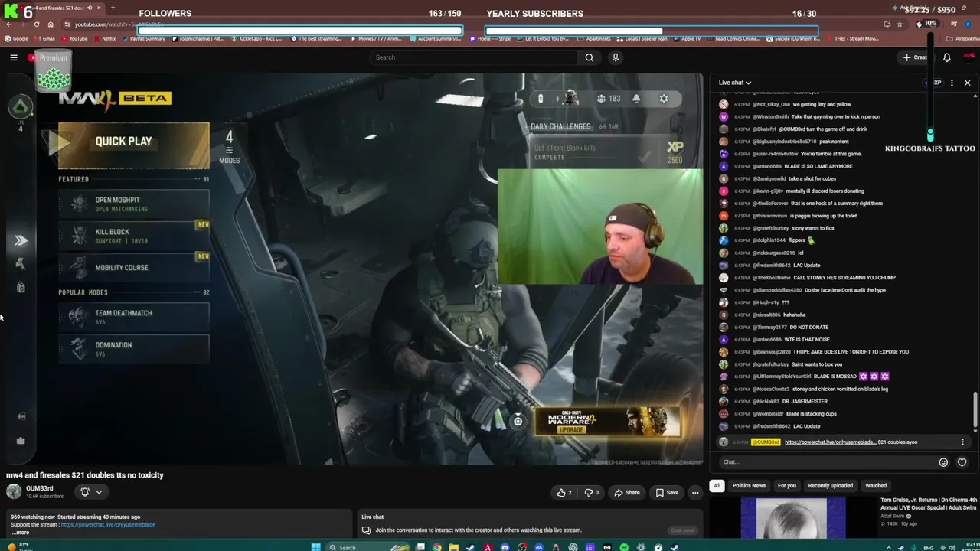The width and height of the screenshot is (980, 551).
Task: Open the powerchat link in video description
Action: [x=108, y=524]
